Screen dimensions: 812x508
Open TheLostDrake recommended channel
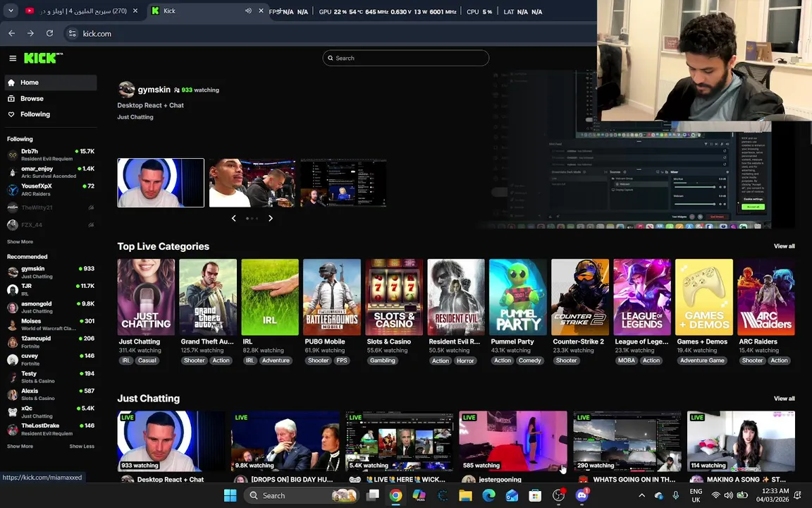point(51,429)
